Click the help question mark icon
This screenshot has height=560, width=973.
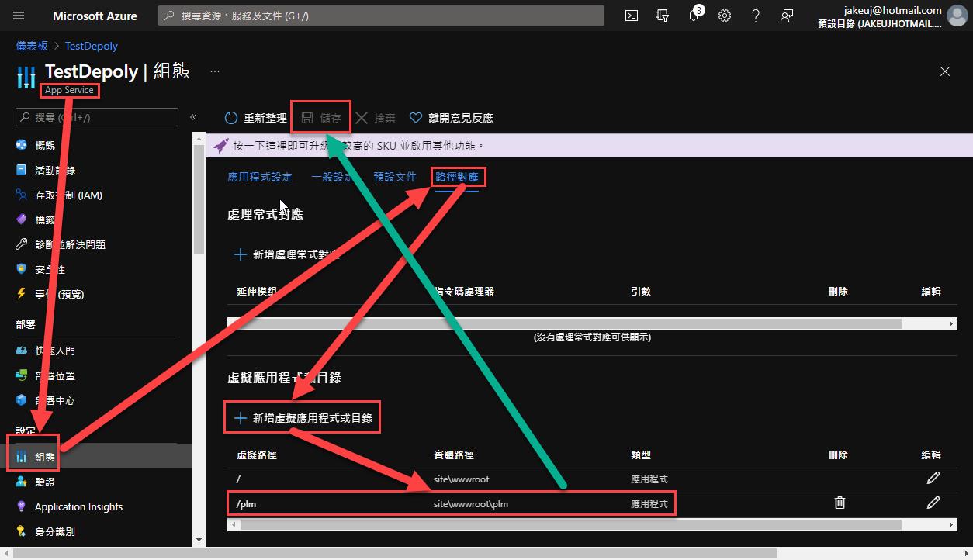(756, 16)
